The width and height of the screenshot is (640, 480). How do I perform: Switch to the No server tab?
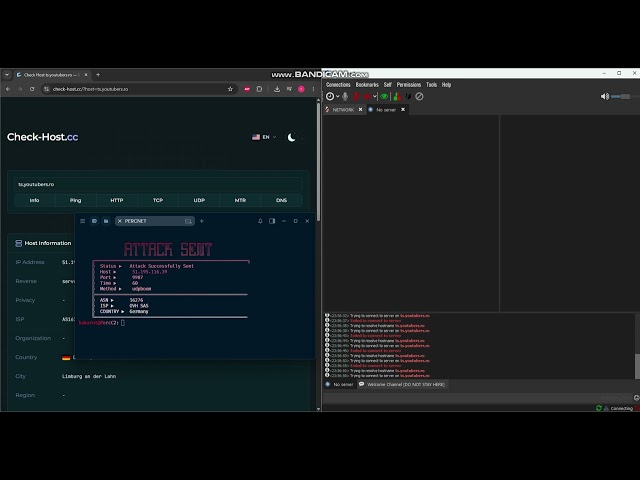pos(386,110)
